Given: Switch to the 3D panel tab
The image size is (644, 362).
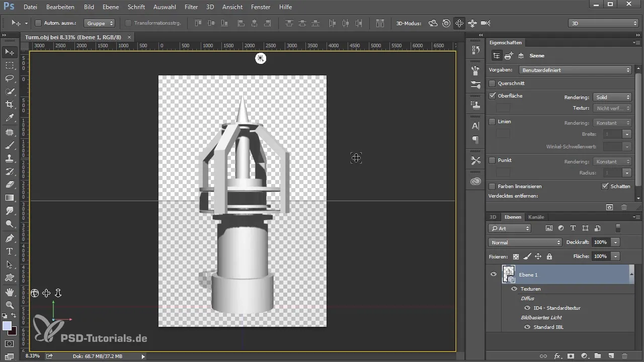Looking at the screenshot, I should [493, 217].
